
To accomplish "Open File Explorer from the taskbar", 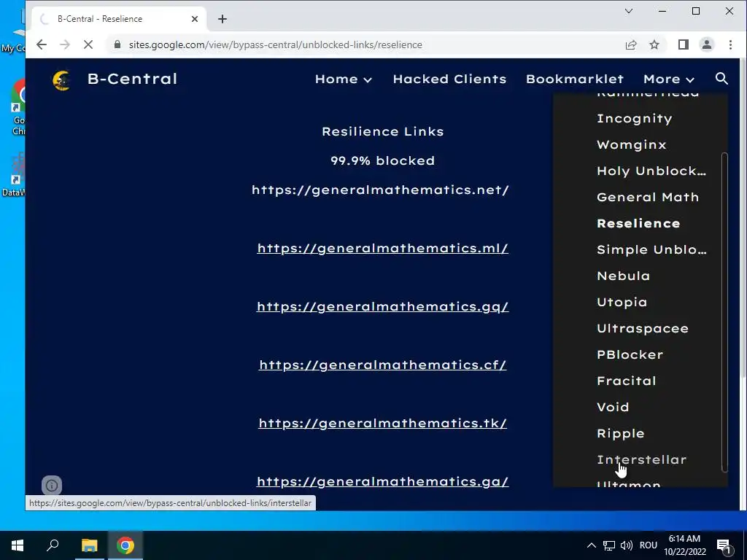I will pos(89,545).
